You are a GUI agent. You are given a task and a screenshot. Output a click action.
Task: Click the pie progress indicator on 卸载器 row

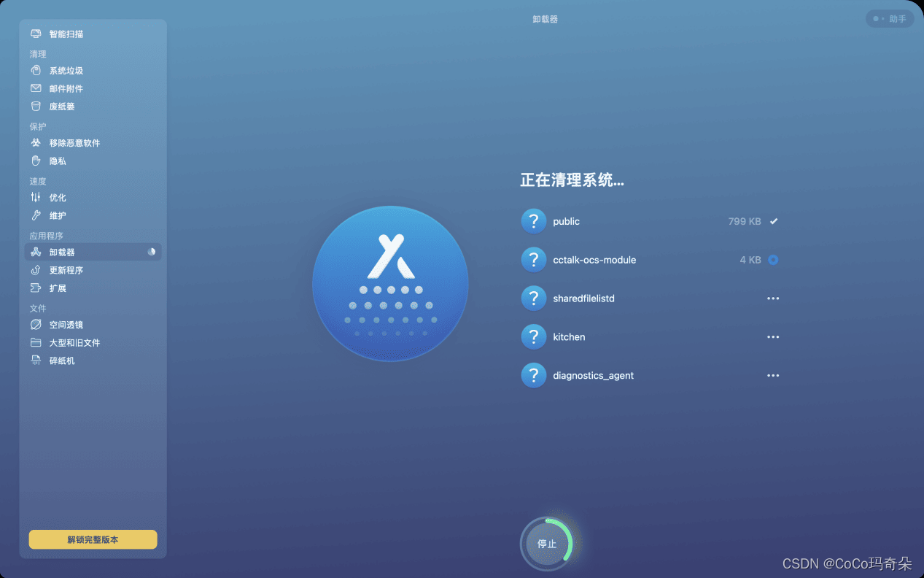point(152,252)
